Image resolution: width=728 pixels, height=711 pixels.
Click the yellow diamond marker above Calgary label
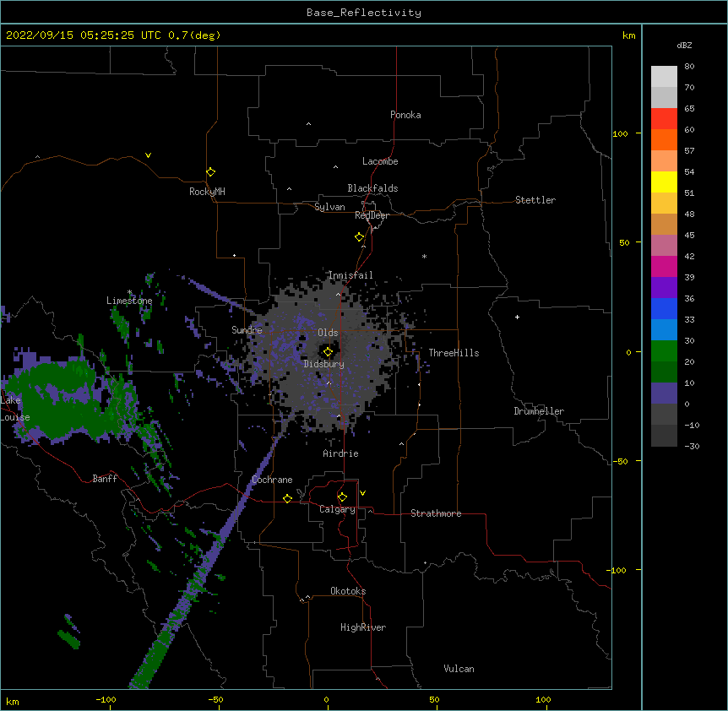click(x=342, y=497)
